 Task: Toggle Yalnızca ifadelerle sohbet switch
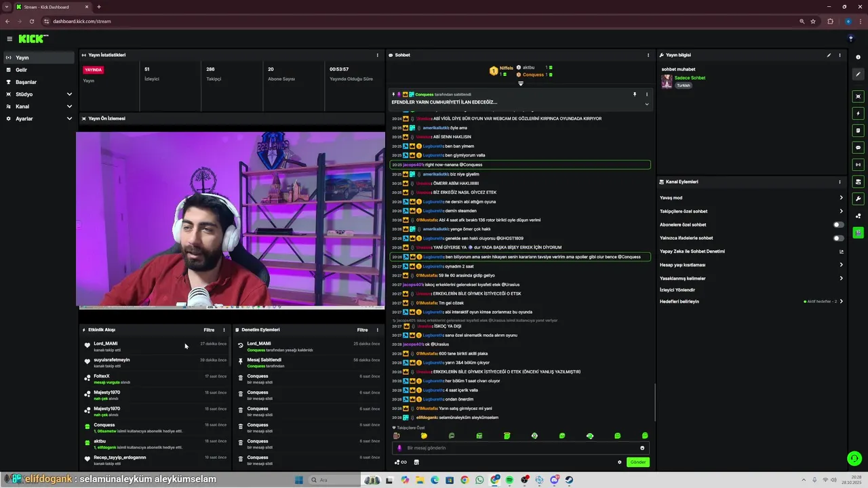[x=839, y=238]
